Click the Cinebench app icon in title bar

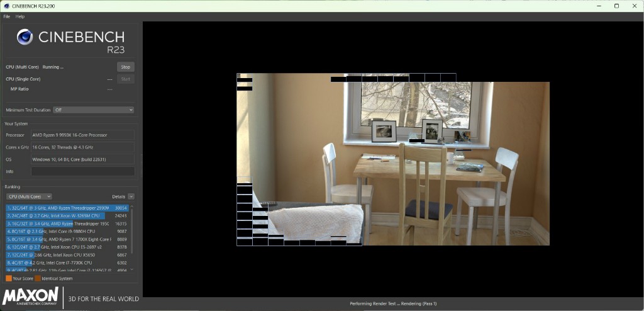(6, 6)
